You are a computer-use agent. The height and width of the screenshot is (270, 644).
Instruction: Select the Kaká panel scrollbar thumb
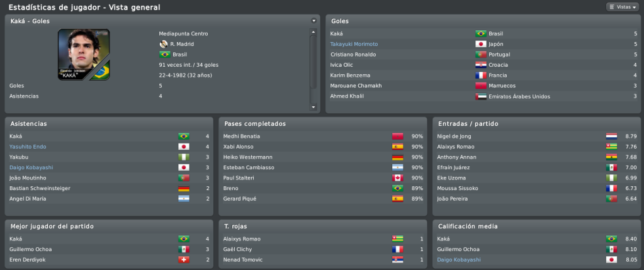pyautogui.click(x=314, y=62)
